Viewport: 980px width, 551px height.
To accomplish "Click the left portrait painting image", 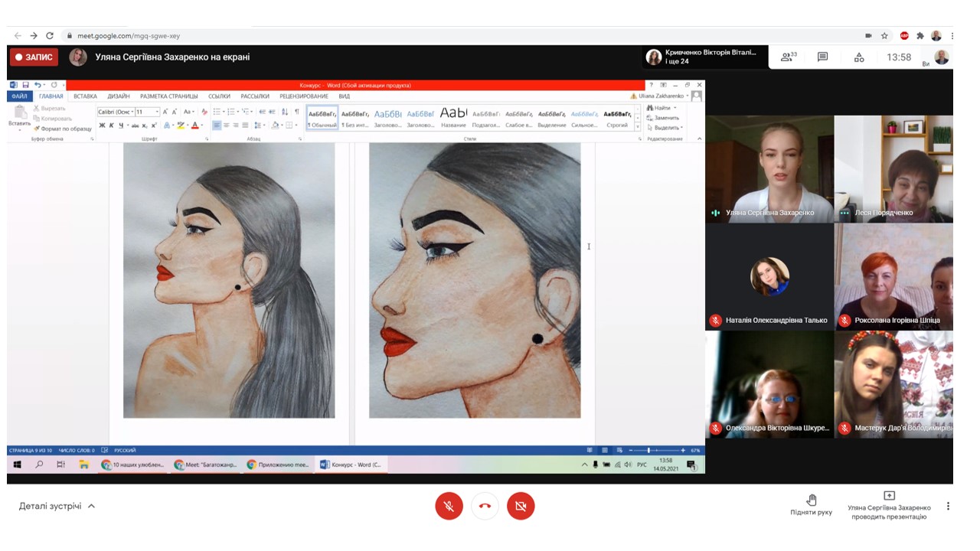I will pos(229,280).
